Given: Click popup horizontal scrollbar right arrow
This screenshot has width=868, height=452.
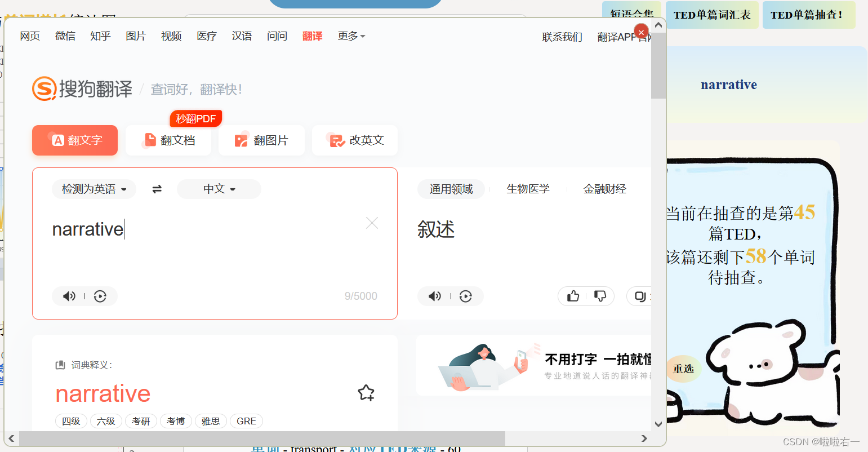Looking at the screenshot, I should [644, 438].
